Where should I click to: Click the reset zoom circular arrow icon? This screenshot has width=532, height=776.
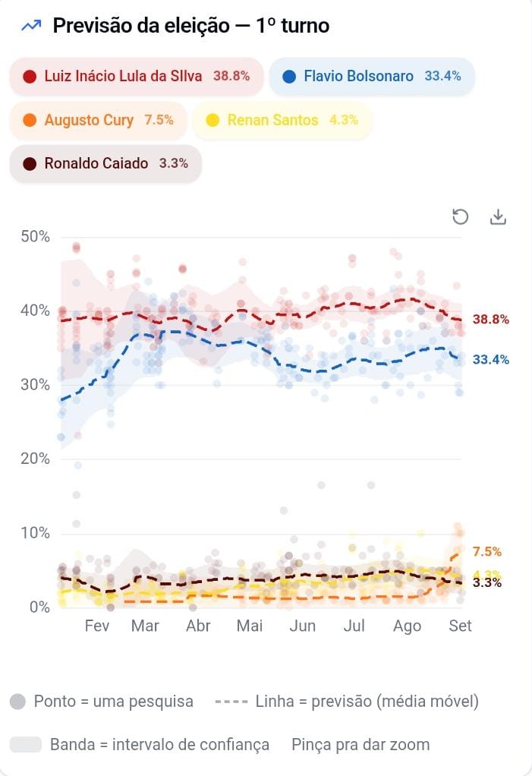pyautogui.click(x=461, y=216)
